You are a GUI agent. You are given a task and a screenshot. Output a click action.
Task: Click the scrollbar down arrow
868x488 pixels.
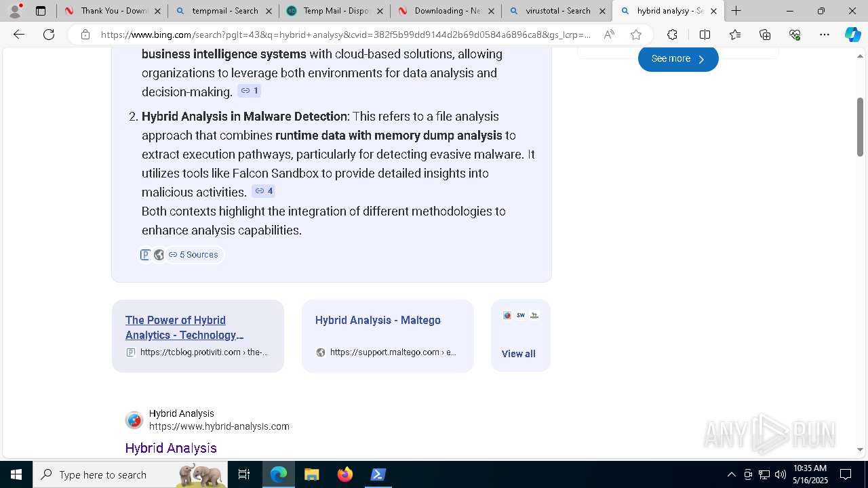pyautogui.click(x=860, y=449)
